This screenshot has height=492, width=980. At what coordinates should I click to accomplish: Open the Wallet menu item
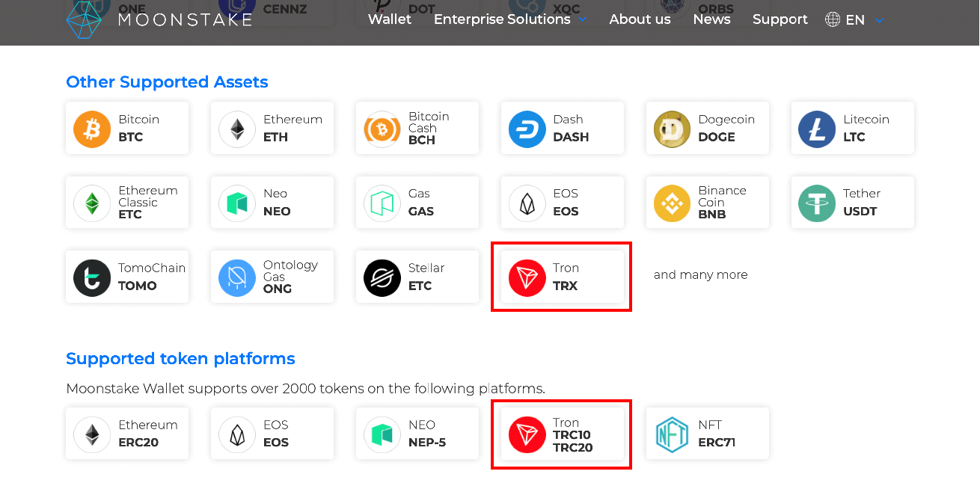[x=390, y=19]
